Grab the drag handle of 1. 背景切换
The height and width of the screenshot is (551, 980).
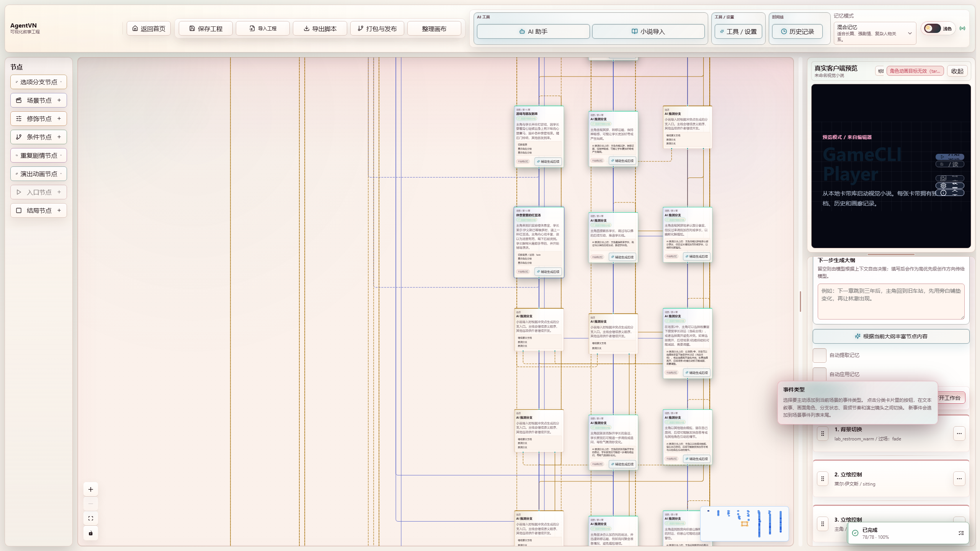[x=823, y=434]
